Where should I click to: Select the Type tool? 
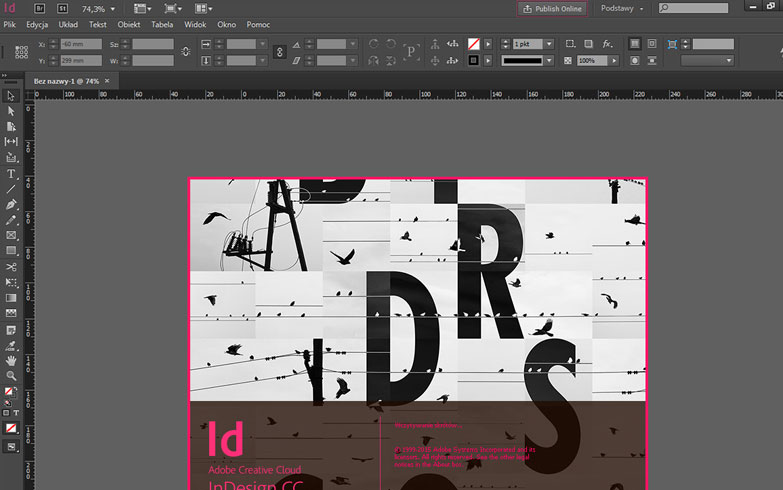click(10, 174)
